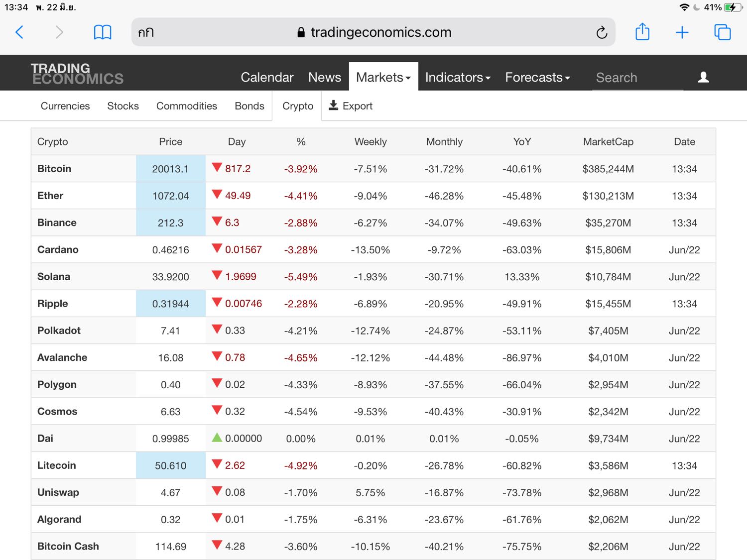Click the MarketCap column header

point(608,142)
